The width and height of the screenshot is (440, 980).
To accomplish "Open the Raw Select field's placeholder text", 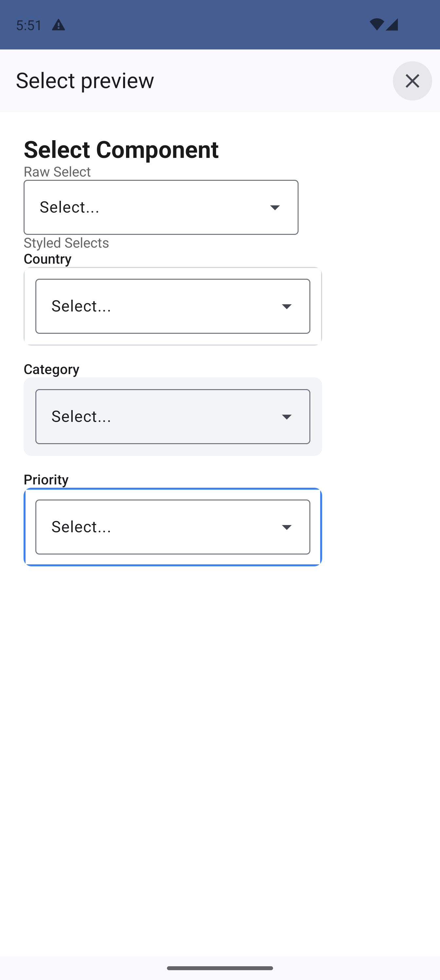I will pos(70,207).
